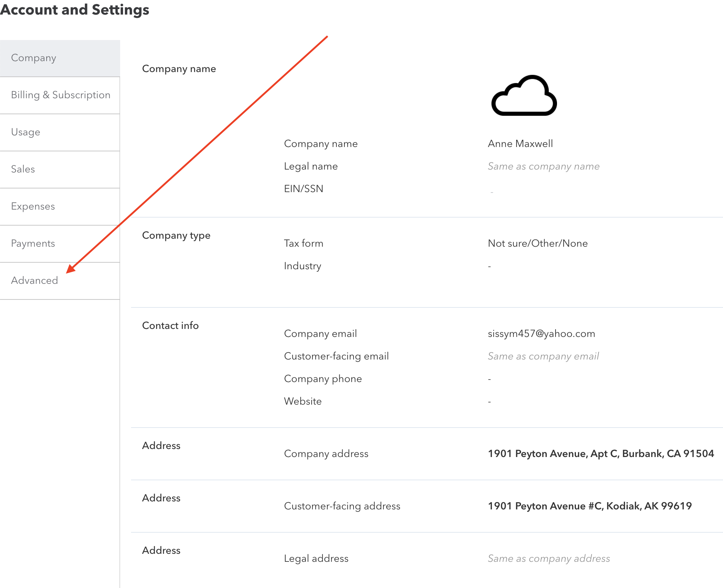Viewport: 723px width, 588px height.
Task: Switch to the Sales settings tab
Action: (x=23, y=169)
